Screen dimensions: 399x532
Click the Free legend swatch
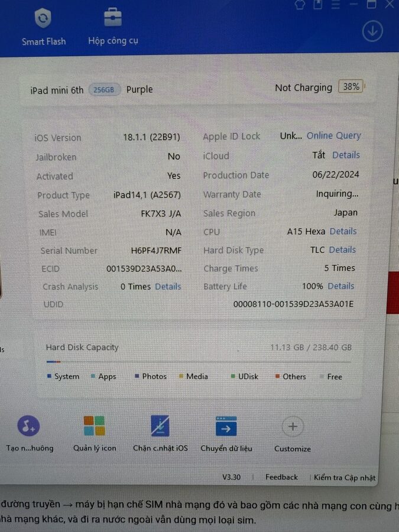pos(322,377)
